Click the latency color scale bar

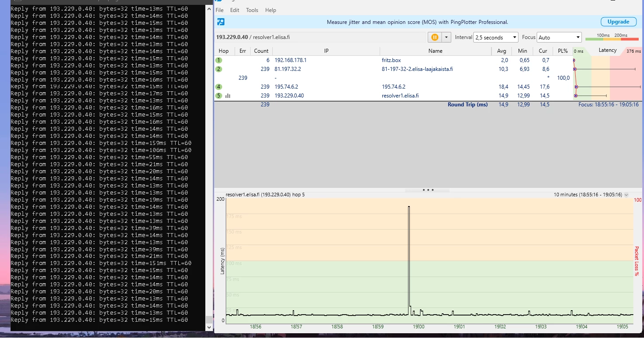611,39
